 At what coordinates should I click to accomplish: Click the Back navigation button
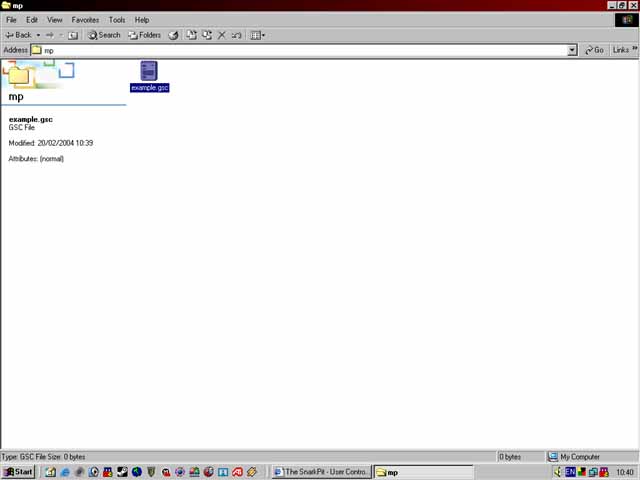click(x=18, y=35)
